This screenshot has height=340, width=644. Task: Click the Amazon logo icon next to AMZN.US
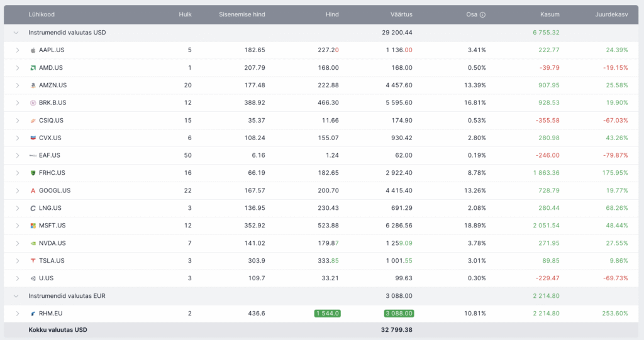33,85
